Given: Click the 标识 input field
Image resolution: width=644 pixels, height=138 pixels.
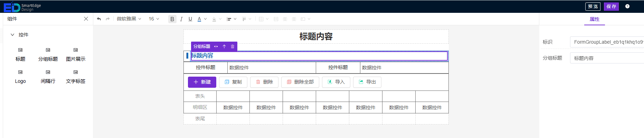Looking at the screenshot, I should click(607, 42).
